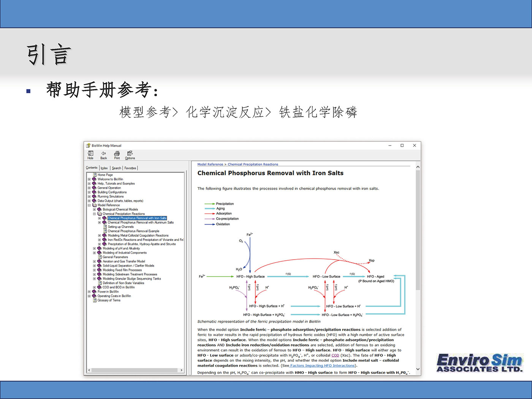Click the Hide toolbar icon
532x399 pixels.
[90, 154]
